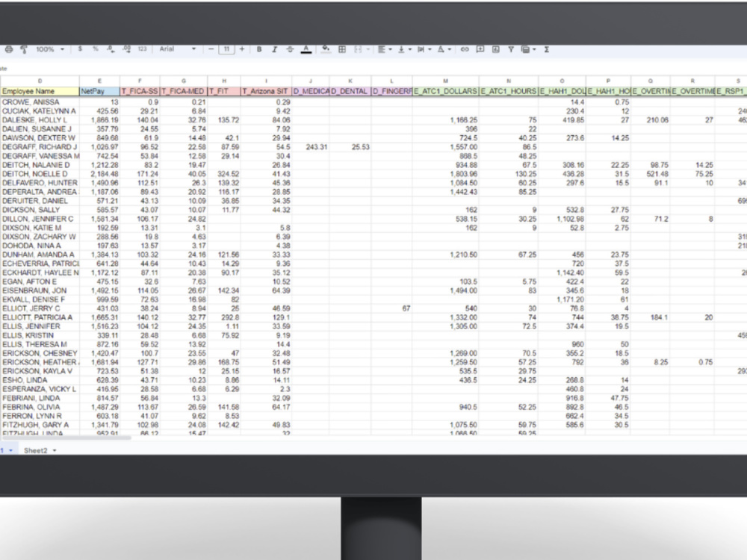Toggle bold formatting

(259, 49)
